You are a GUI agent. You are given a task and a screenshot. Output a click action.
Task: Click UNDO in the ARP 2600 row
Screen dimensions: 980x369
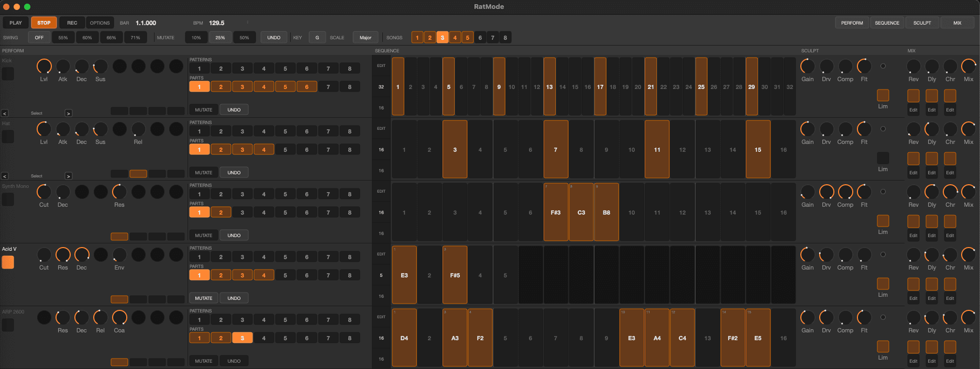coord(234,361)
